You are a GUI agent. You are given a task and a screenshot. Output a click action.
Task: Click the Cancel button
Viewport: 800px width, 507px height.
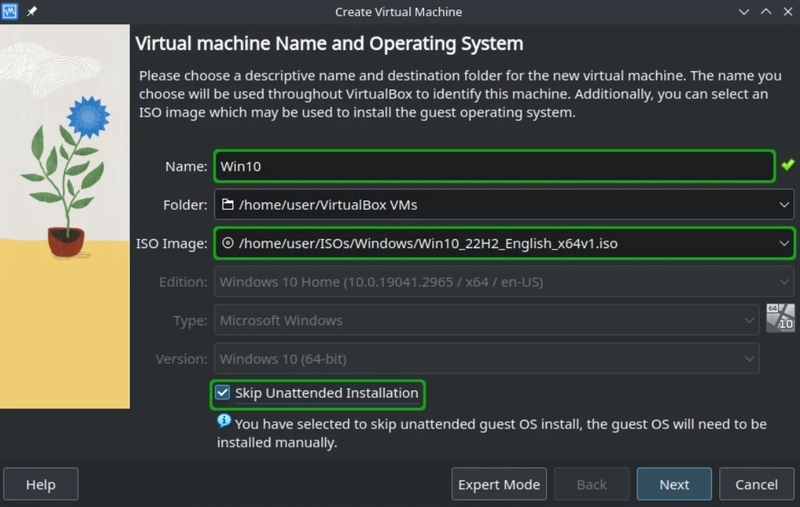(x=757, y=484)
